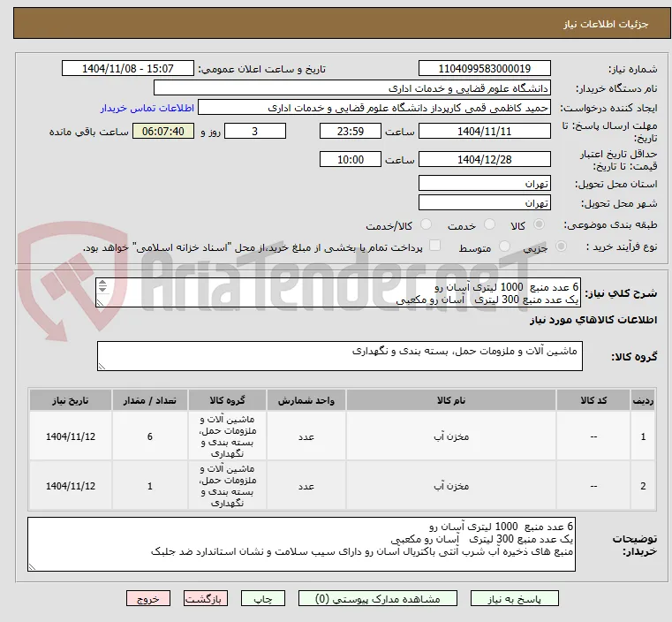This screenshot has width=672, height=622.
Task: Click مخزن آب in row 2
Action: coord(451,486)
